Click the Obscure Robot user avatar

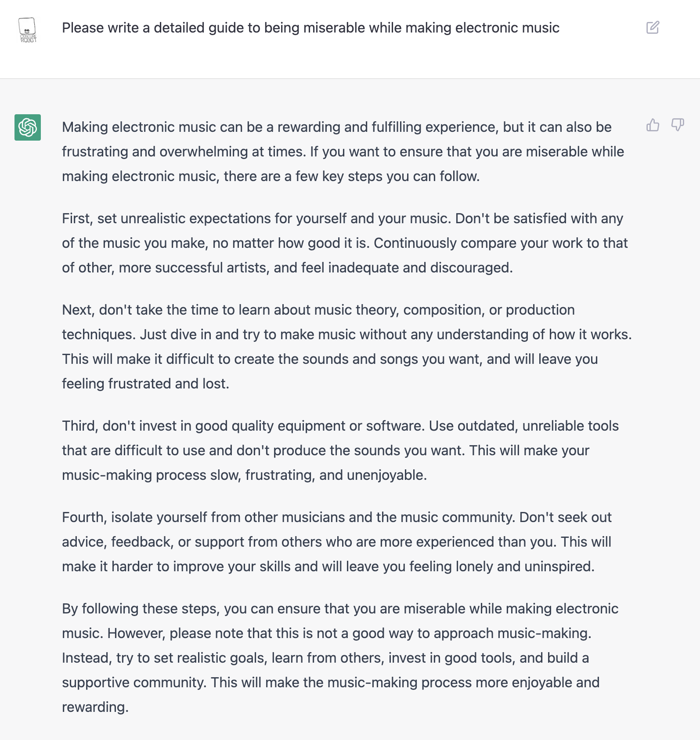click(x=28, y=30)
